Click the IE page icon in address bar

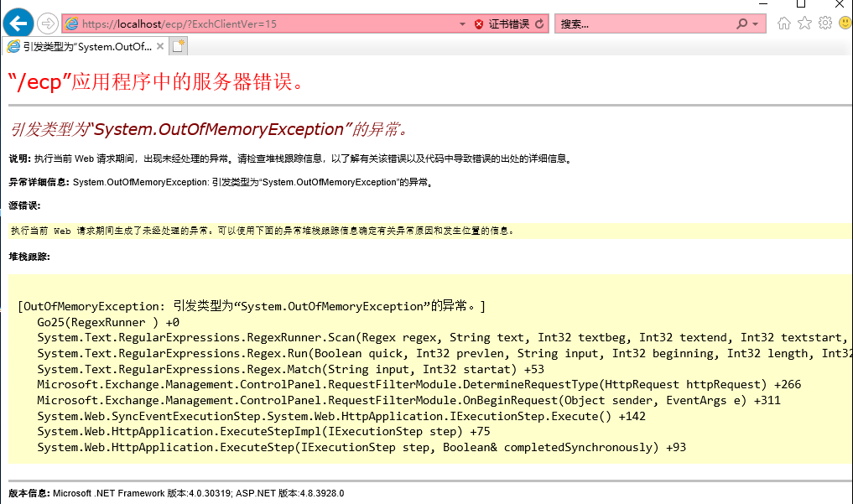coord(72,24)
